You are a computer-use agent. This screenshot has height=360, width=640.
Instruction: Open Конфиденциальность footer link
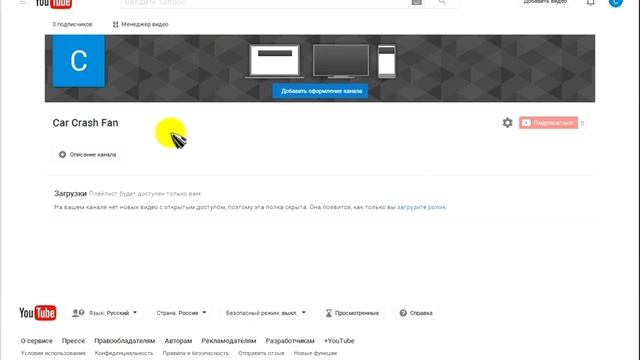tap(124, 353)
